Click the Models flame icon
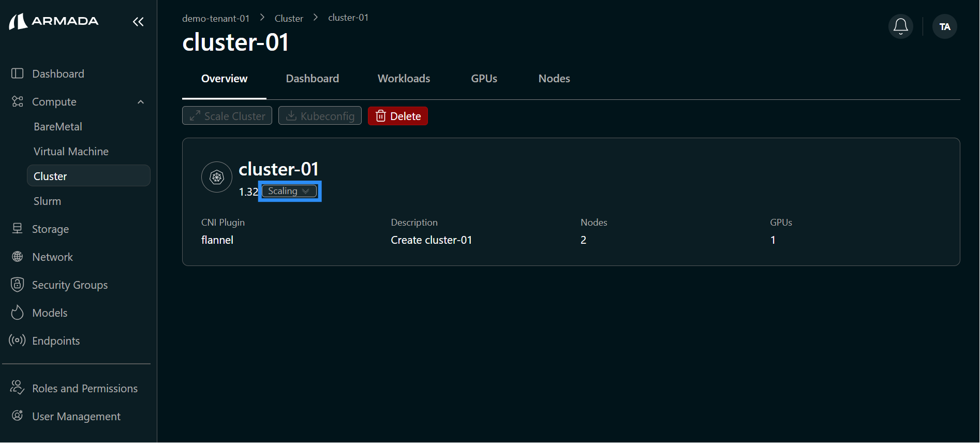Viewport: 980px width, 443px height. point(18,313)
